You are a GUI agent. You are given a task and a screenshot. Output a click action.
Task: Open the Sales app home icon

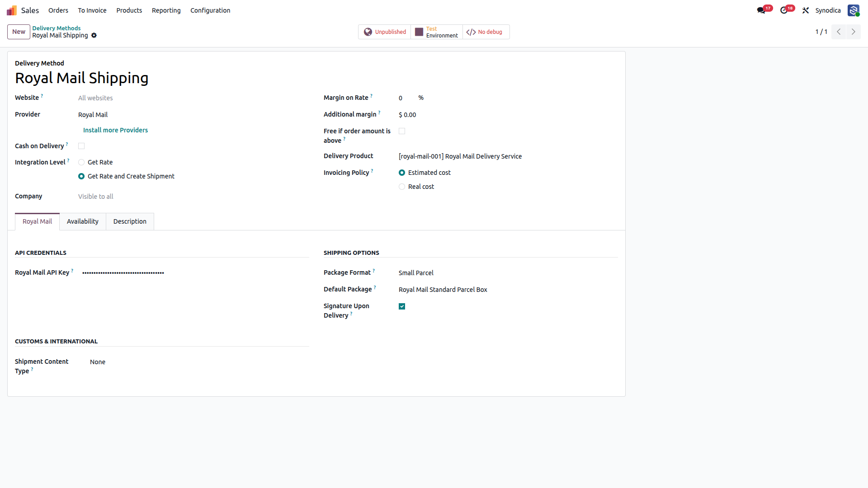coord(12,10)
